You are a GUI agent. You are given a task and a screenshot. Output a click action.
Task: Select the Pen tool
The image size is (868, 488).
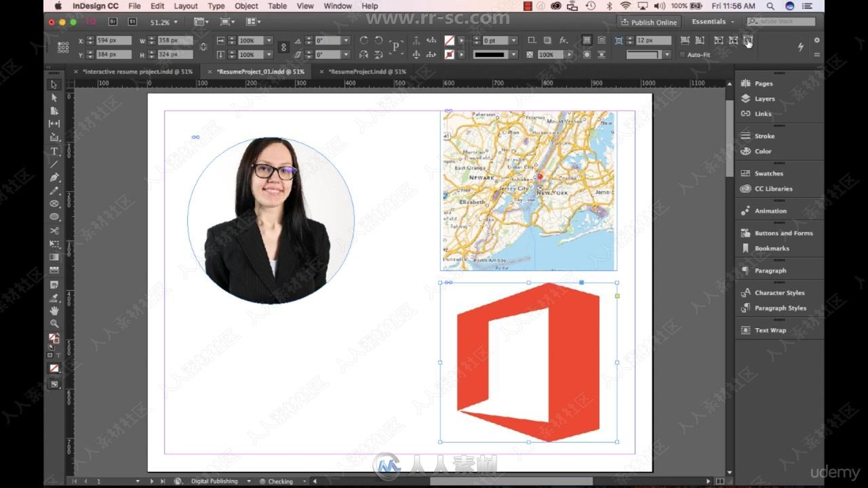[x=54, y=177]
